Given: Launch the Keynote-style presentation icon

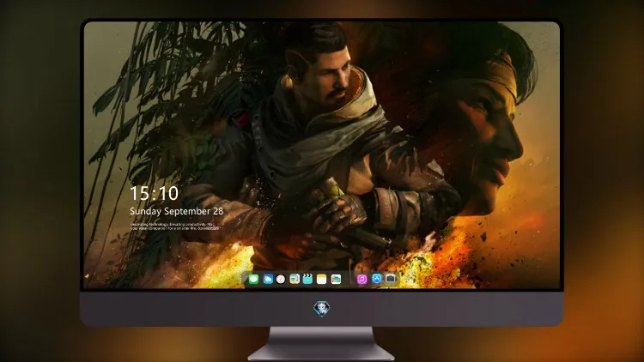Looking at the screenshot, I should pyautogui.click(x=295, y=279).
